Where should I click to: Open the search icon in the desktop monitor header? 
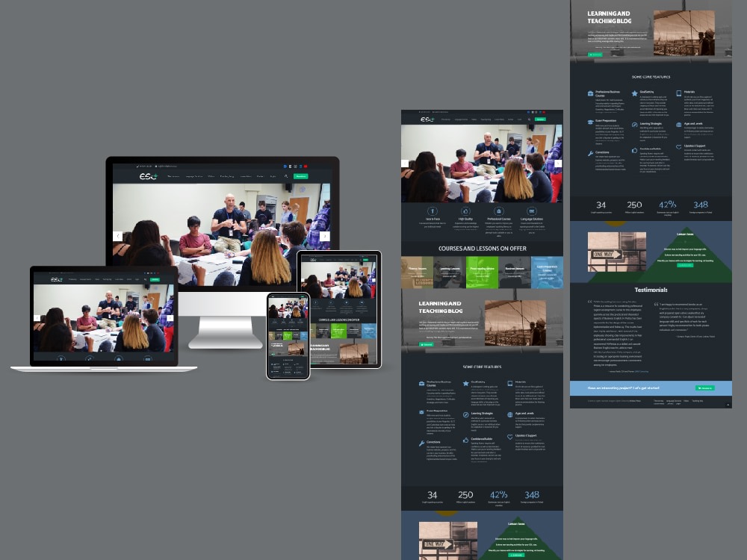coord(286,176)
